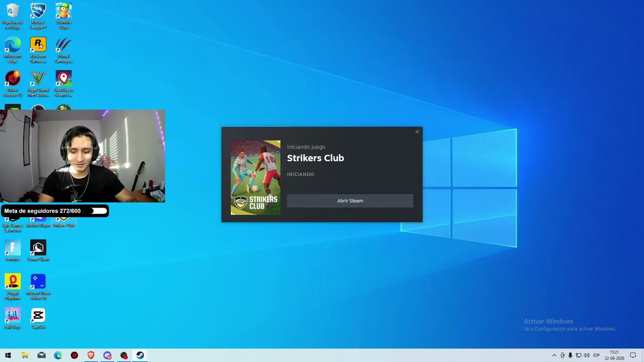
Task: Switch to Discord in the taskbar
Action: point(108,355)
